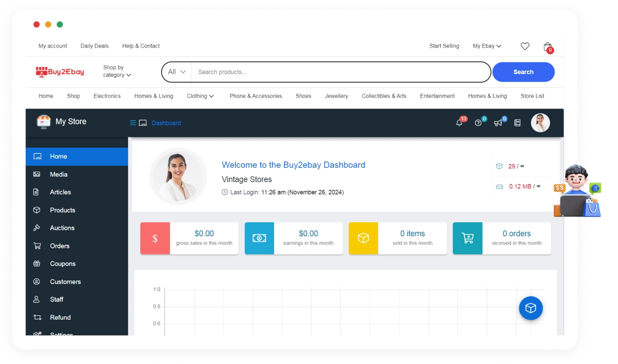618x364 pixels.
Task: Open the Help & Contact link
Action: coord(141,46)
